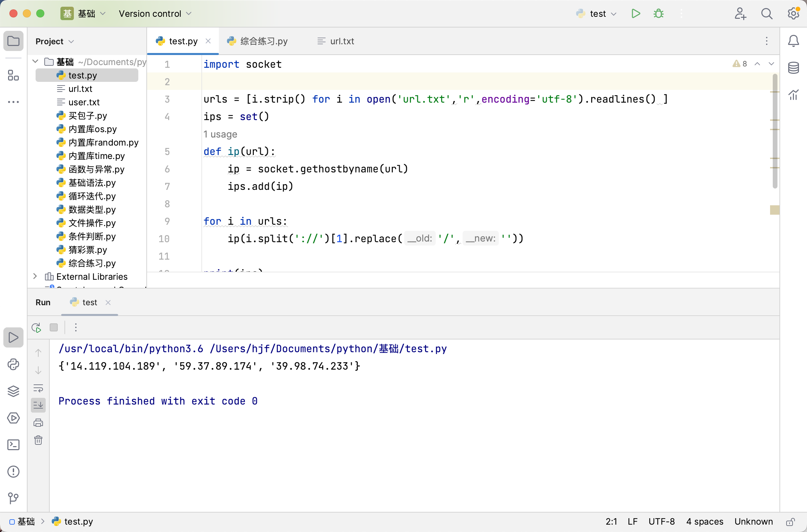The width and height of the screenshot is (807, 532).
Task: Toggle soft-wrap in console
Action: [x=38, y=388]
